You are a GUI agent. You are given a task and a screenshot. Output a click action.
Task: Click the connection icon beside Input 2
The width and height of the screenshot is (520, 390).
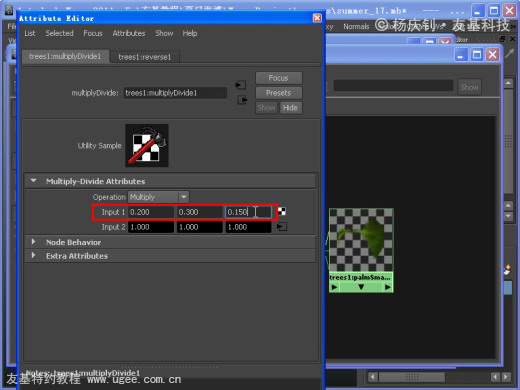click(282, 227)
